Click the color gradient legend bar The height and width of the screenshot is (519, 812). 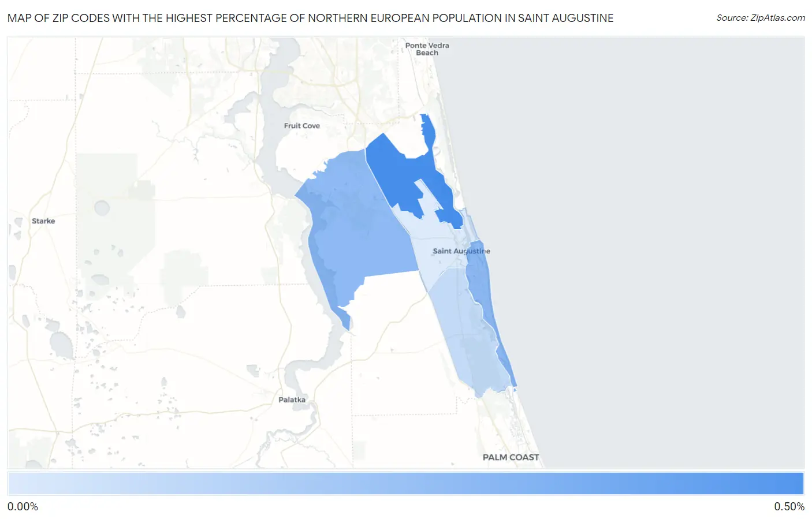[x=405, y=484]
